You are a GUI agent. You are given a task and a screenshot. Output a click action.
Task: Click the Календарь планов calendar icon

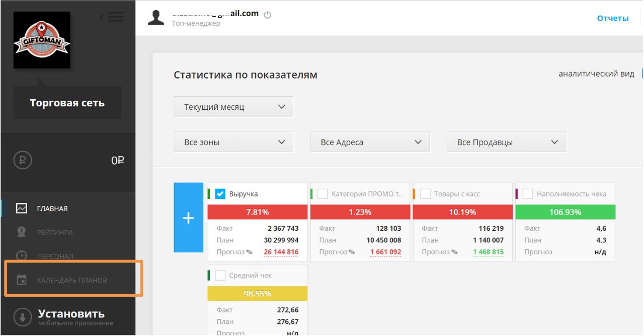21,280
